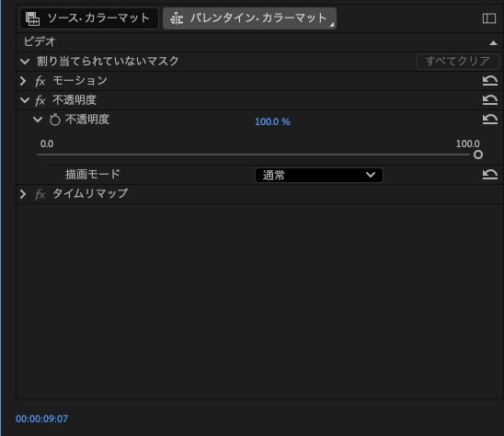
Task: Toggle the fx icon for タイムリマップ
Action: pyautogui.click(x=40, y=194)
